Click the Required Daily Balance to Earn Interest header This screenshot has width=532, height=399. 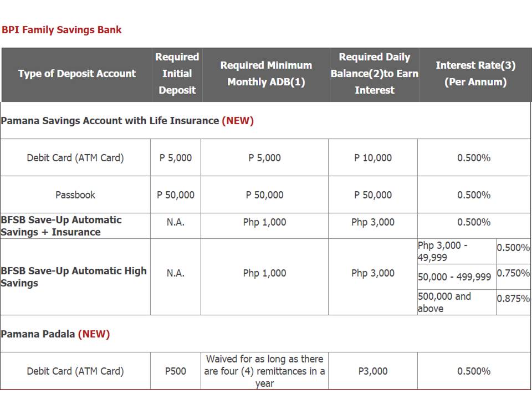pyautogui.click(x=375, y=74)
